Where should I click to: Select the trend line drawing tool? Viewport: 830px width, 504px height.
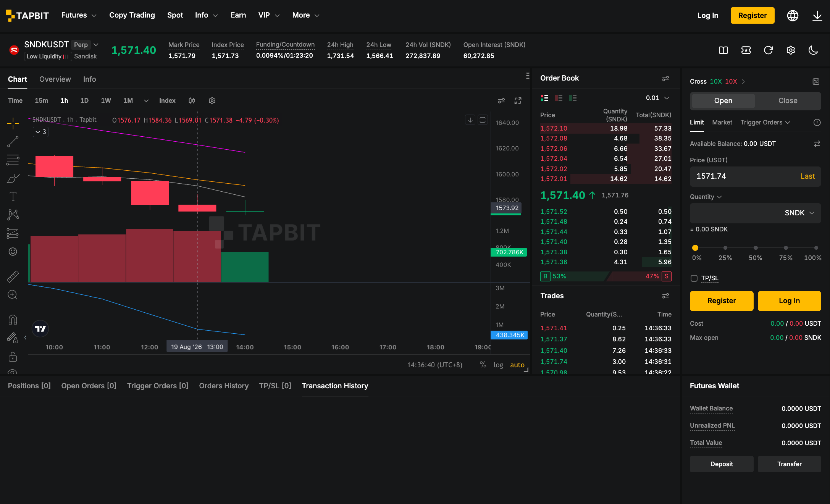pos(13,142)
